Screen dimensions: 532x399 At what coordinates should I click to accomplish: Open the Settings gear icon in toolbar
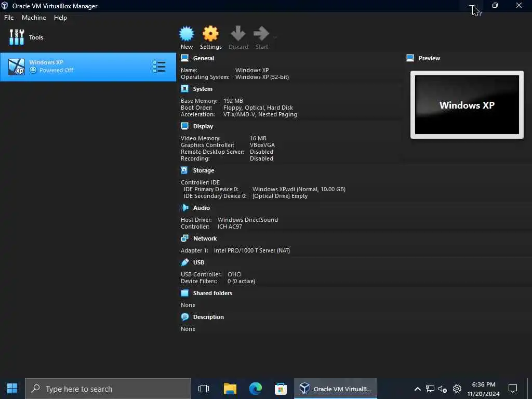click(x=210, y=34)
